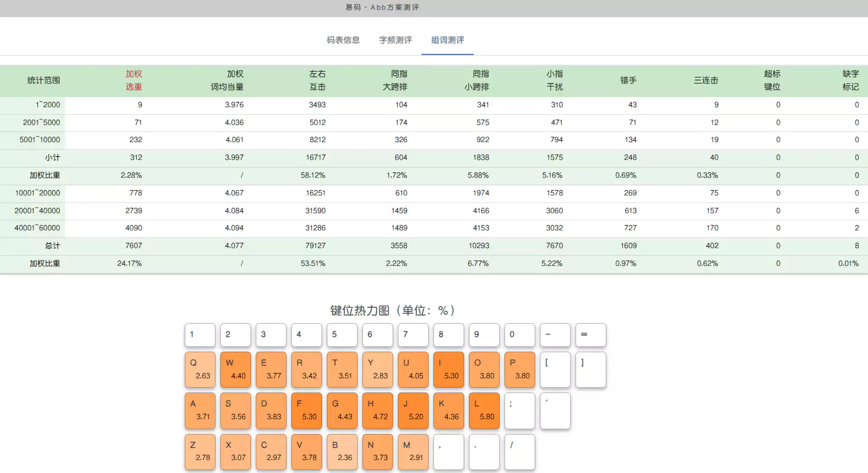The height and width of the screenshot is (473, 868).
Task: Click the equals sign key in heatmap
Action: [x=591, y=335]
